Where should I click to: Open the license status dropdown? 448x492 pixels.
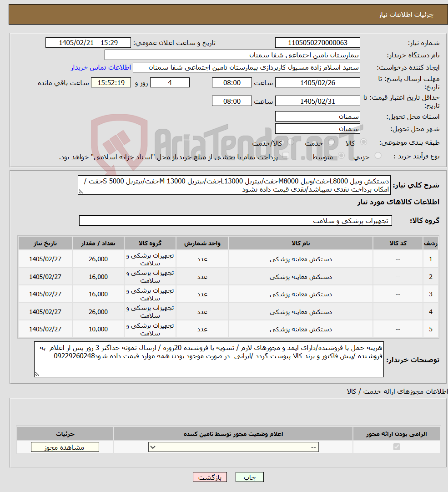pos(233,447)
